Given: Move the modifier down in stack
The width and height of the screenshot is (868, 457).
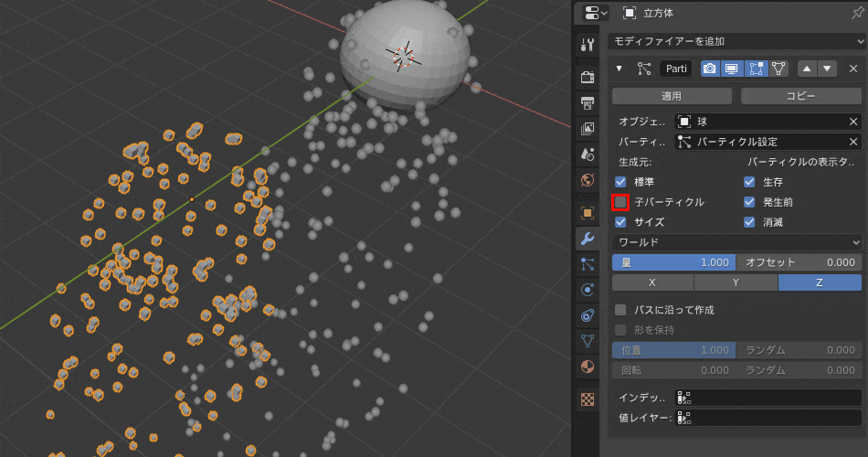Looking at the screenshot, I should [x=827, y=69].
